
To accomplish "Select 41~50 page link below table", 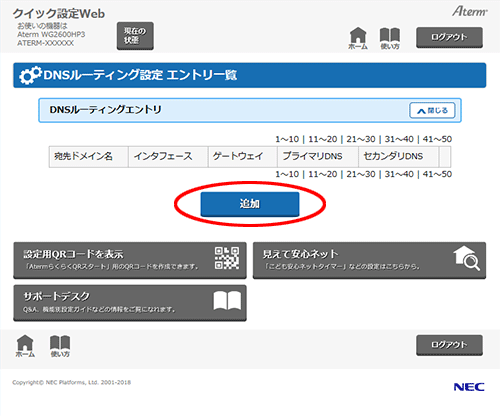I will coord(437,174).
